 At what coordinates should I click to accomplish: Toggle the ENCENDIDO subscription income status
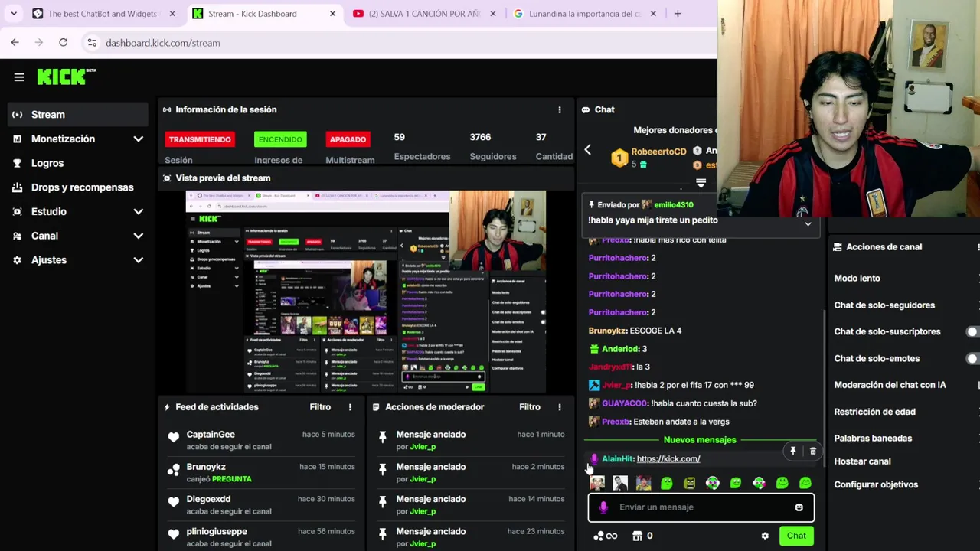(280, 139)
